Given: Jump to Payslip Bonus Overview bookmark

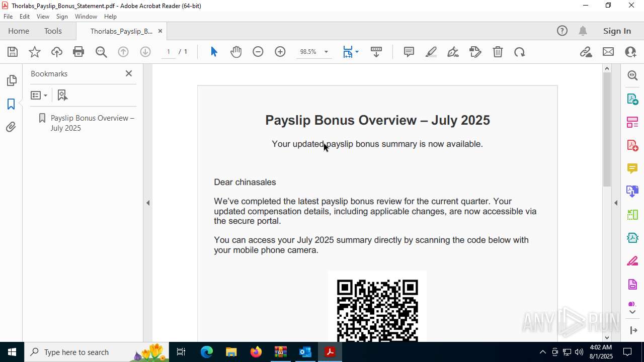Looking at the screenshot, I should [93, 123].
